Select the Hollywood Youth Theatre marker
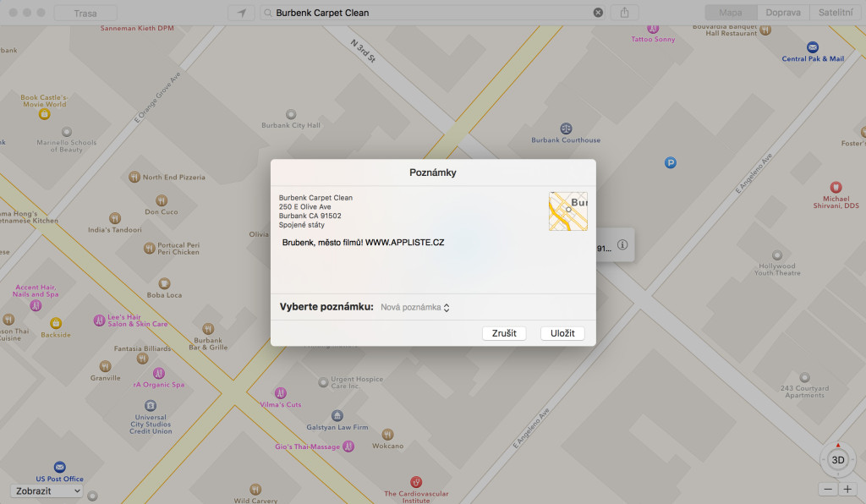 pos(777,255)
